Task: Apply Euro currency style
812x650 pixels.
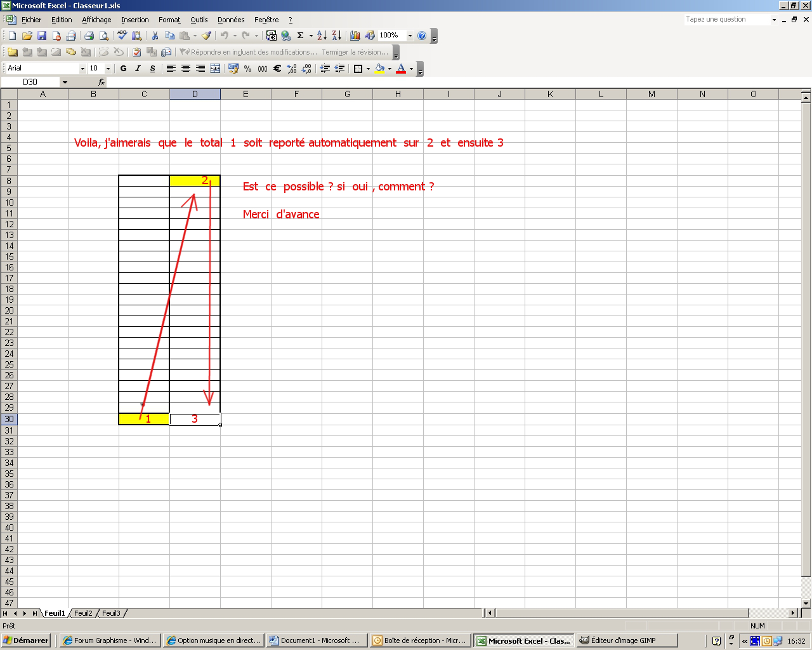Action: [277, 69]
